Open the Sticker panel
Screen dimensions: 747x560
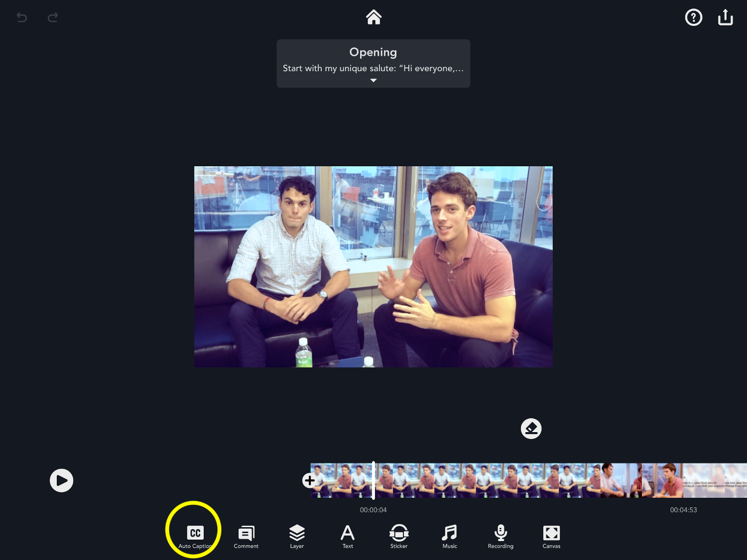click(399, 536)
